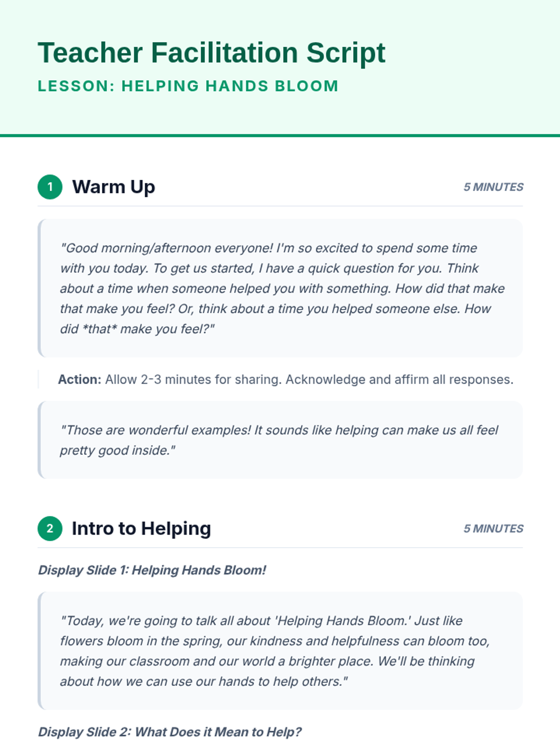Click the word Script in the title
This screenshot has height=747, width=560.
pyautogui.click(x=346, y=53)
